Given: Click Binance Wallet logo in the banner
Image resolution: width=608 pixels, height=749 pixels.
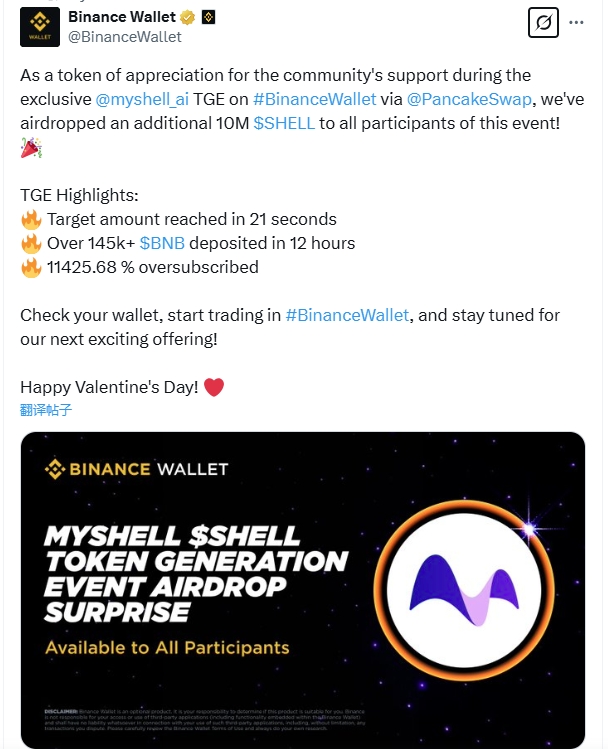Looking at the screenshot, I should click(137, 468).
